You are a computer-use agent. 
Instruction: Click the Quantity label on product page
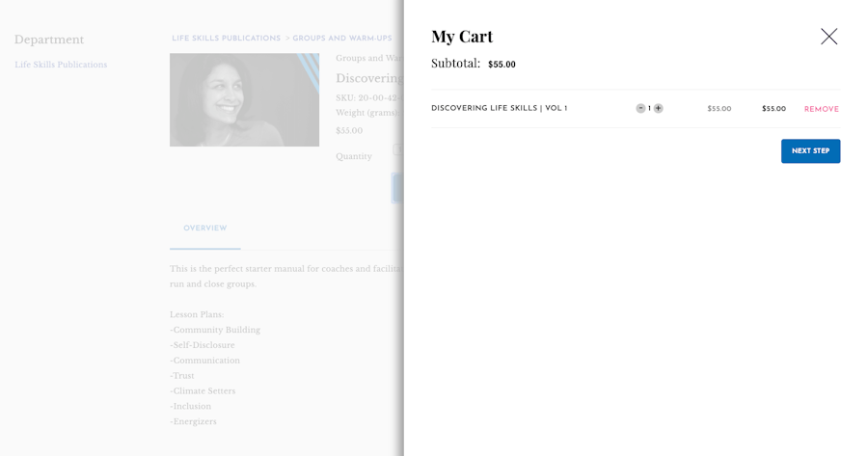coord(354,156)
